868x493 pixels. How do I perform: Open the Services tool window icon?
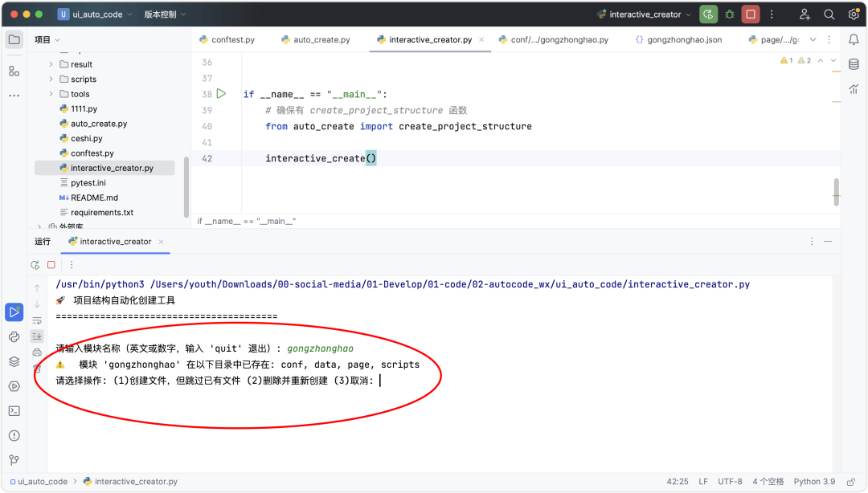coord(14,386)
